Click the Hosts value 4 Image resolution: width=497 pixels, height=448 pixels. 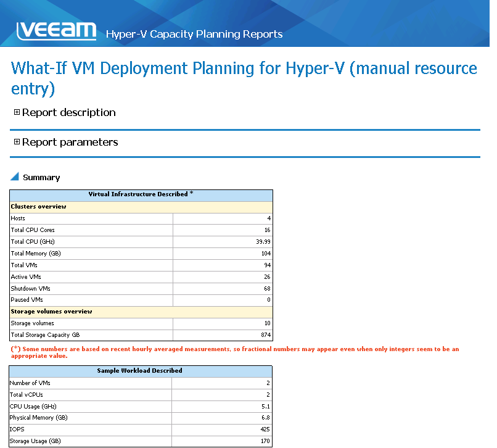tap(269, 218)
